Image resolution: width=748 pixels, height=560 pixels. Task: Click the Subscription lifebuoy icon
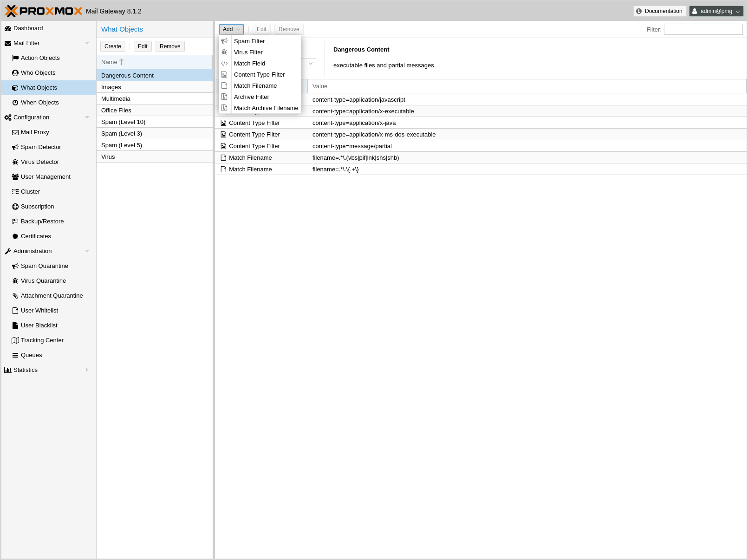click(15, 207)
